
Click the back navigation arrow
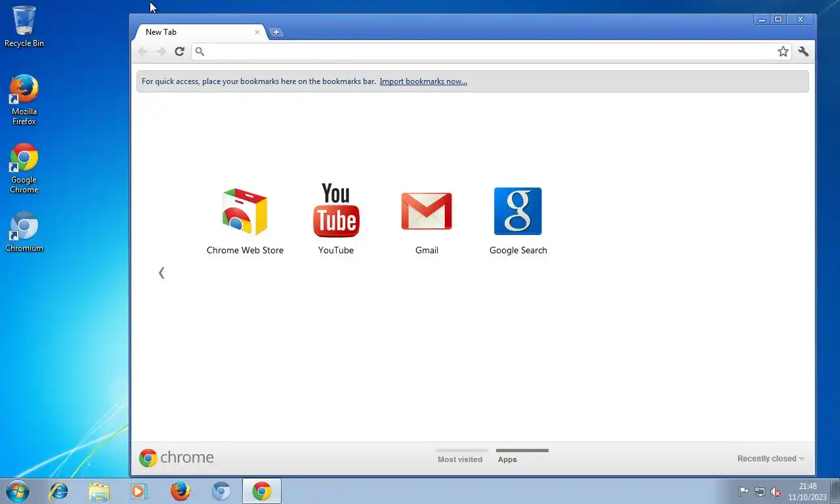coord(142,51)
